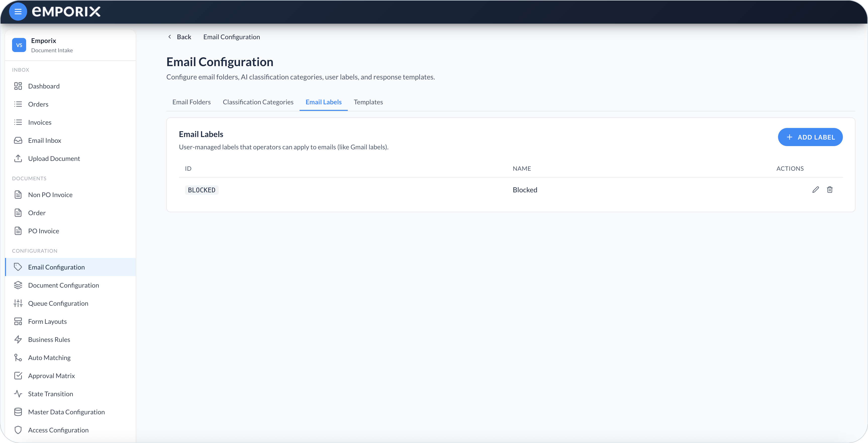Click the Add Label button
The height and width of the screenshot is (443, 868).
coord(810,137)
